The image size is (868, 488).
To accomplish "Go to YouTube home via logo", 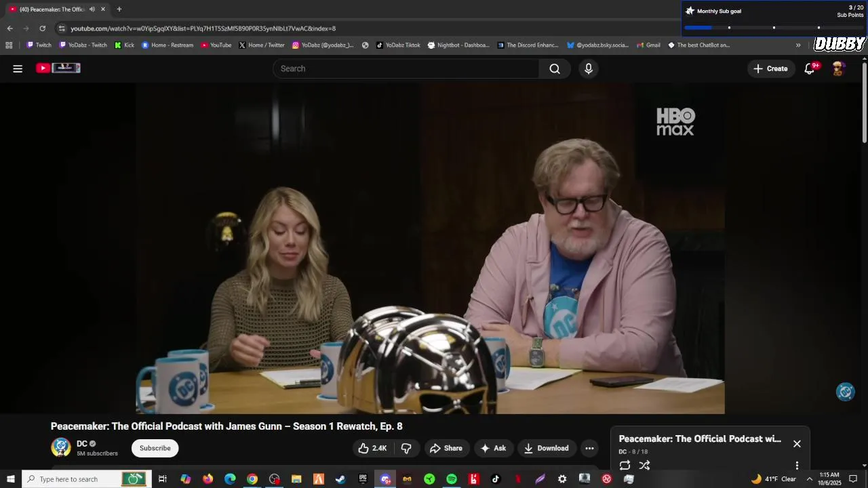I will pyautogui.click(x=58, y=68).
